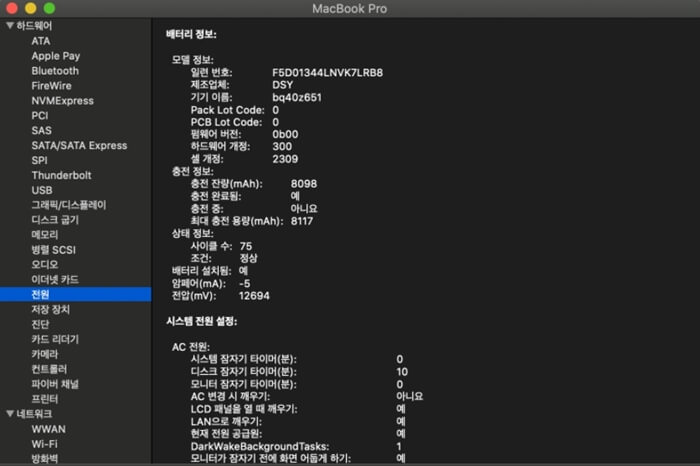Close the MacBook Pro window

pyautogui.click(x=12, y=8)
